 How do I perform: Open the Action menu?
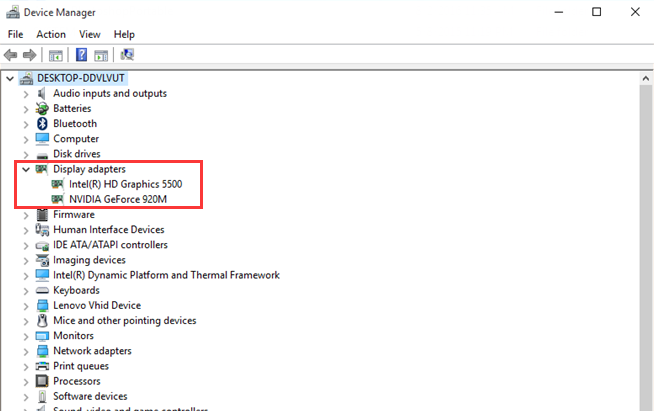pyautogui.click(x=51, y=34)
